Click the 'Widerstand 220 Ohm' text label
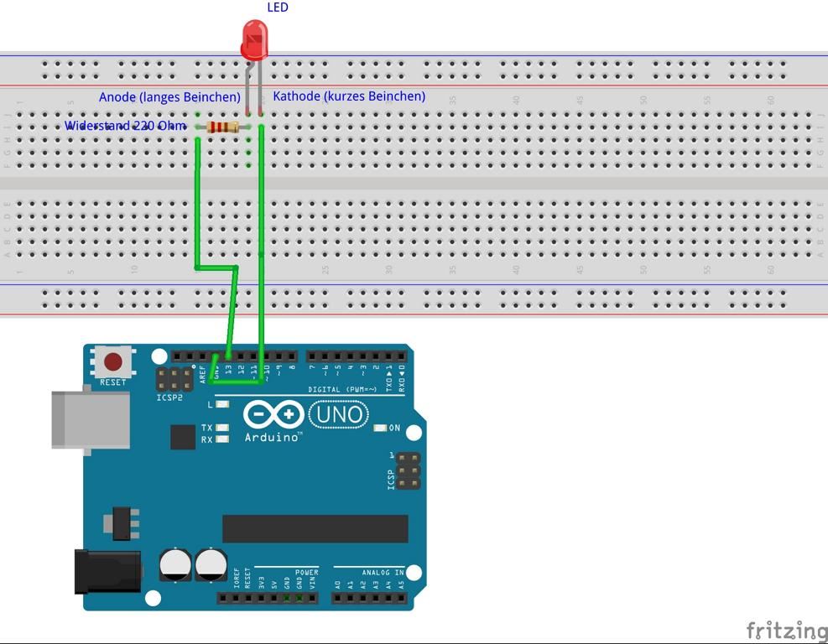Viewport: 828px width, 644px height. 126,126
